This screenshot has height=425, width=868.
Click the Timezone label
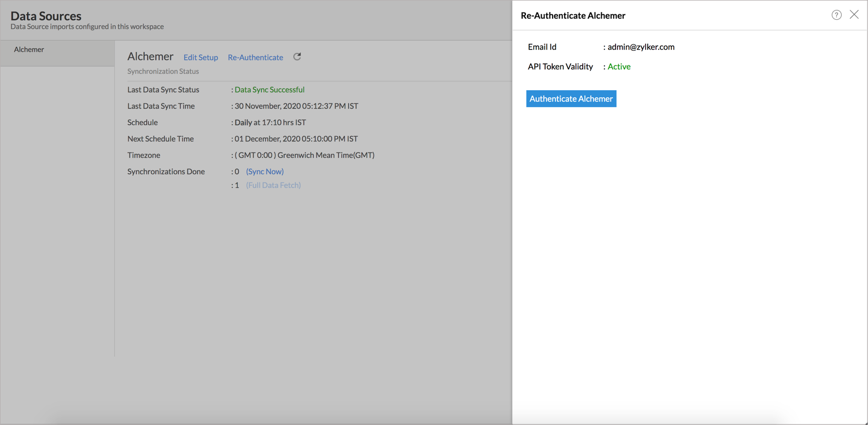(144, 155)
